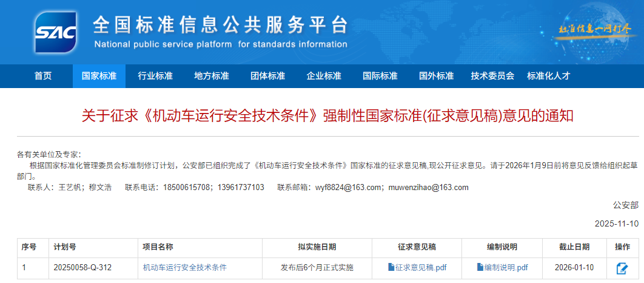Navigate to the 国际标准 tab
The image size is (644, 283).
click(x=380, y=76)
